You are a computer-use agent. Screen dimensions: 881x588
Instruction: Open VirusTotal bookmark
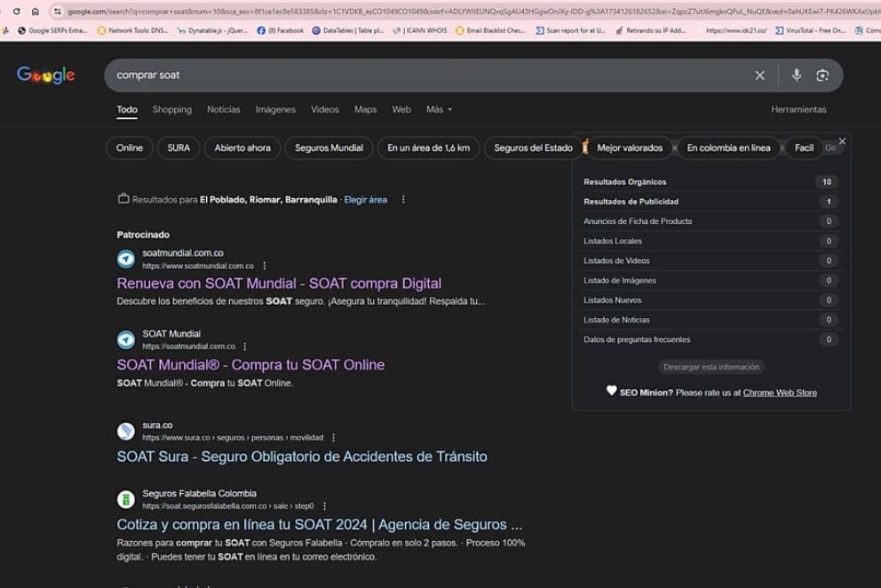coord(810,30)
